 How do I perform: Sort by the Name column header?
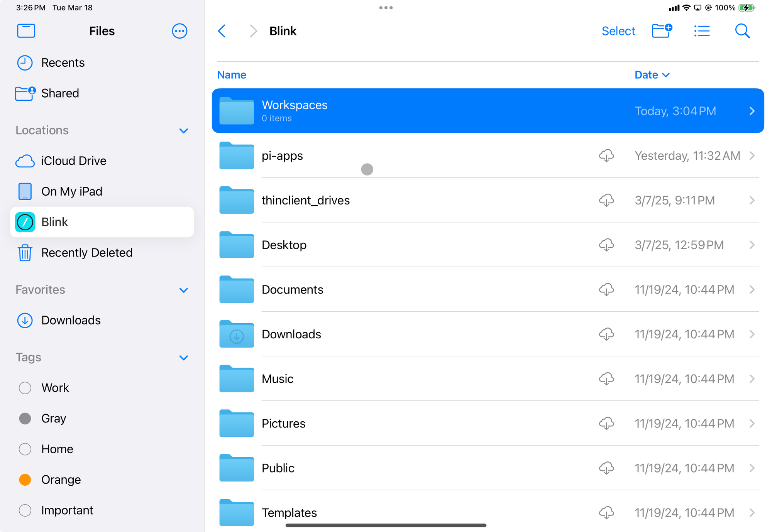tap(232, 75)
